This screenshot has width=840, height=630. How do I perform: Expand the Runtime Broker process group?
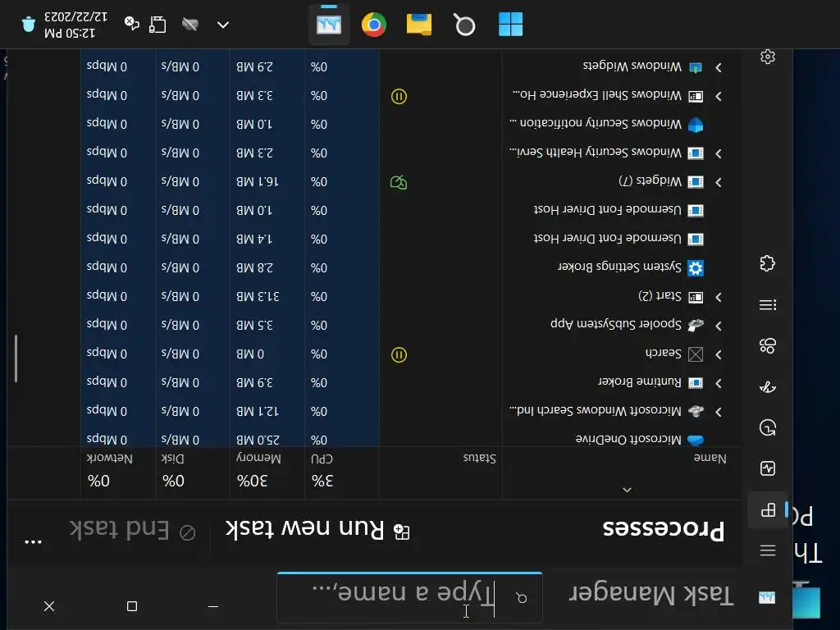click(719, 383)
